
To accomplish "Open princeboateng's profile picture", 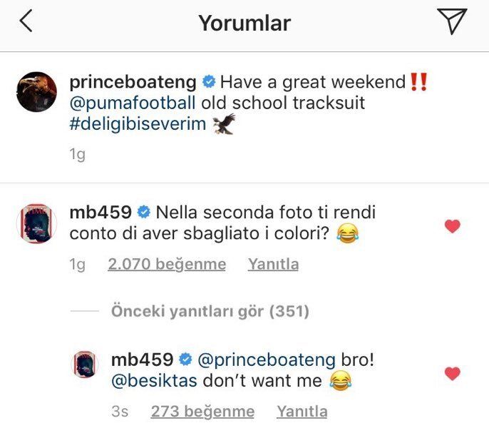I will 36,92.
